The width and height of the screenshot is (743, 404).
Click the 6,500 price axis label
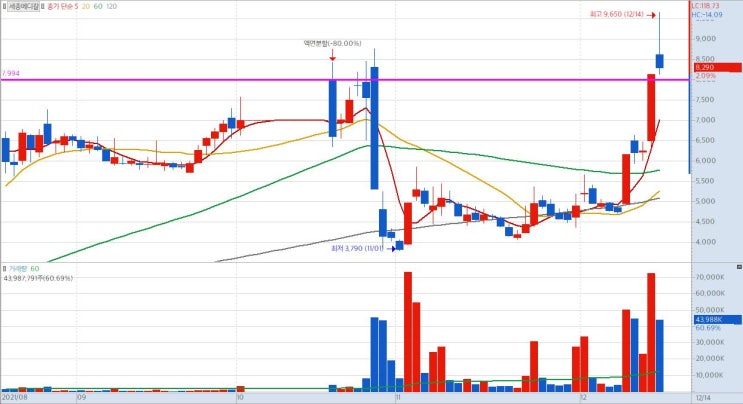click(706, 140)
